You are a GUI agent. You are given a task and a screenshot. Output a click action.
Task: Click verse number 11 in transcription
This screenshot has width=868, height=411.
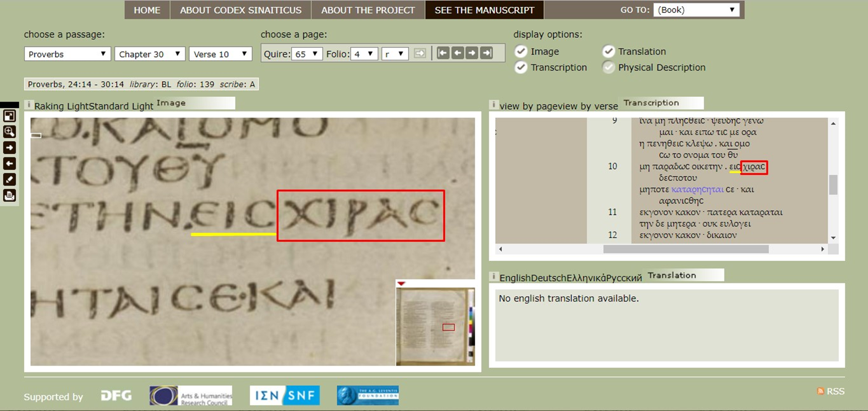(x=612, y=212)
